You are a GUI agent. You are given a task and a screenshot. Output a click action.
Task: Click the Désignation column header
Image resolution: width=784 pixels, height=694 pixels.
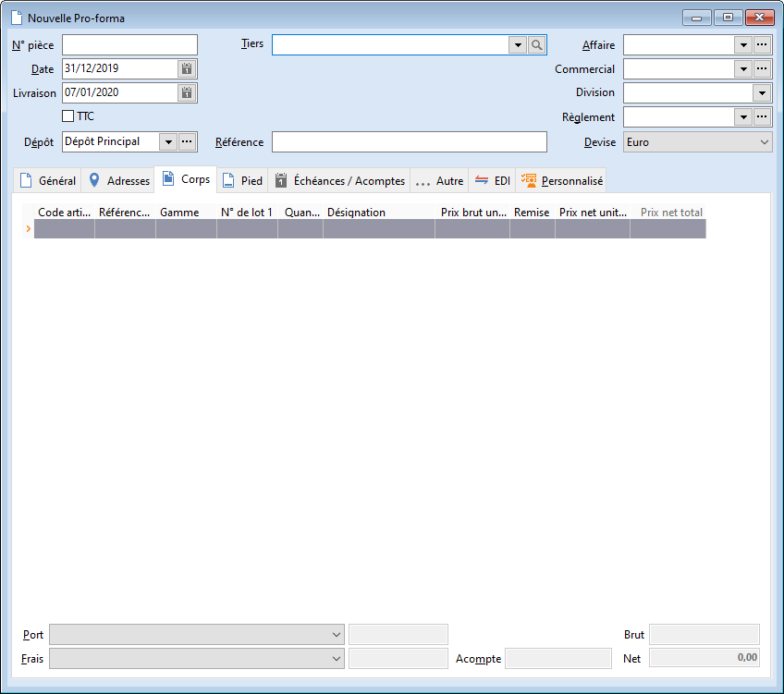pos(378,213)
